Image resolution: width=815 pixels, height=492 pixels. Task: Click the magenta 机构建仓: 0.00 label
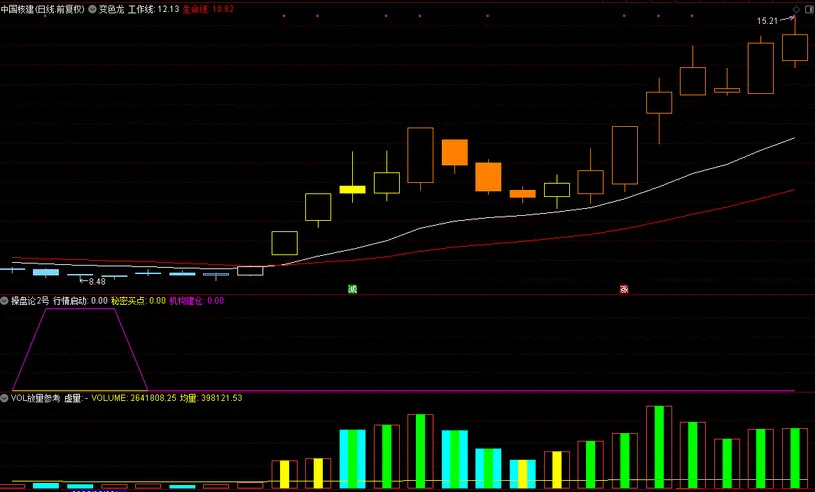coord(196,301)
